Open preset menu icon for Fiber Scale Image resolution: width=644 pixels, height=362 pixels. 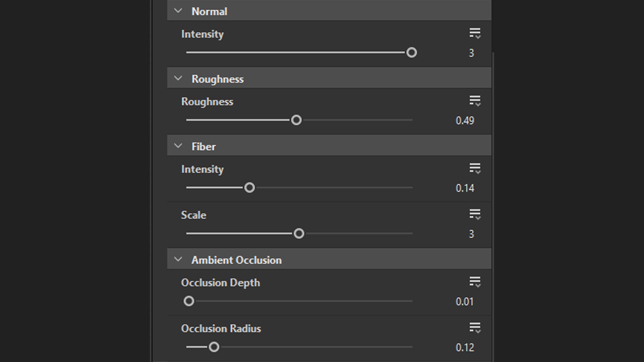coord(475,214)
